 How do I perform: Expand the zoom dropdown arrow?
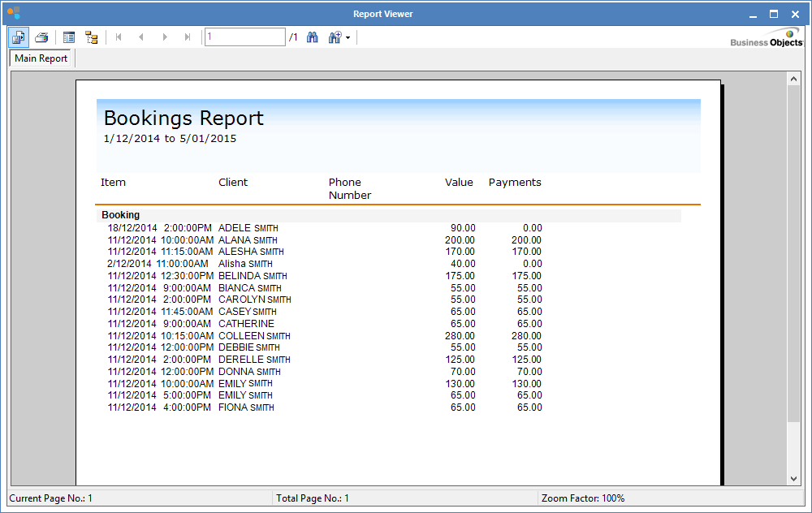pyautogui.click(x=348, y=37)
